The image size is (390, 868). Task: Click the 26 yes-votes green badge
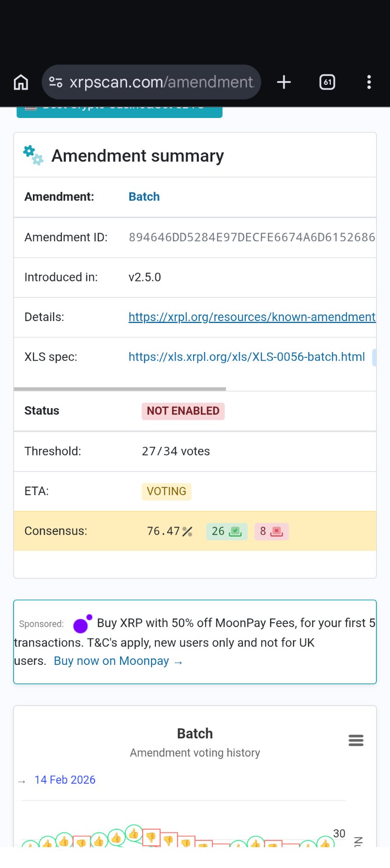point(226,531)
